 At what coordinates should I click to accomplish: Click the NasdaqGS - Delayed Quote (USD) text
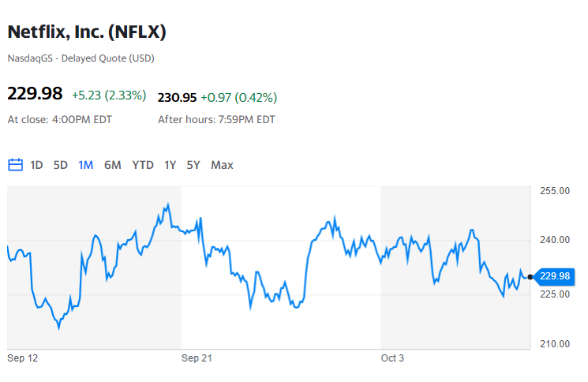81,58
